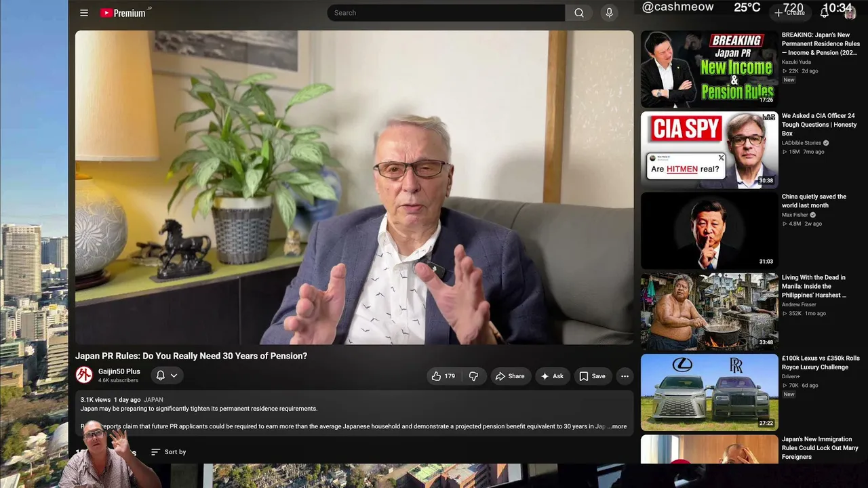Screen dimensions: 868x488
Task: Focus the Search input field
Action: (446, 13)
